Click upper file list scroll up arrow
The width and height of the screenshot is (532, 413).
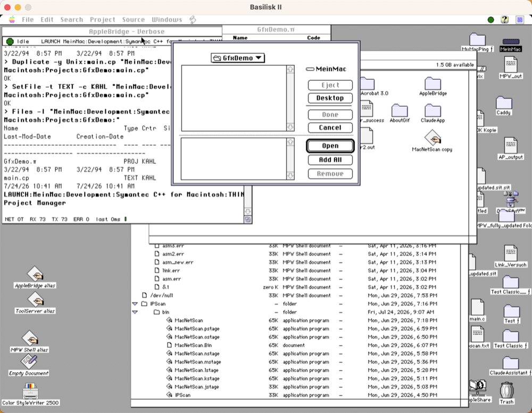click(290, 69)
